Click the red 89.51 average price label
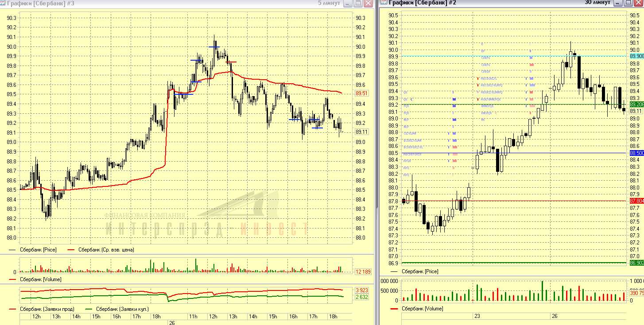This screenshot has height=325, width=644. (361, 93)
